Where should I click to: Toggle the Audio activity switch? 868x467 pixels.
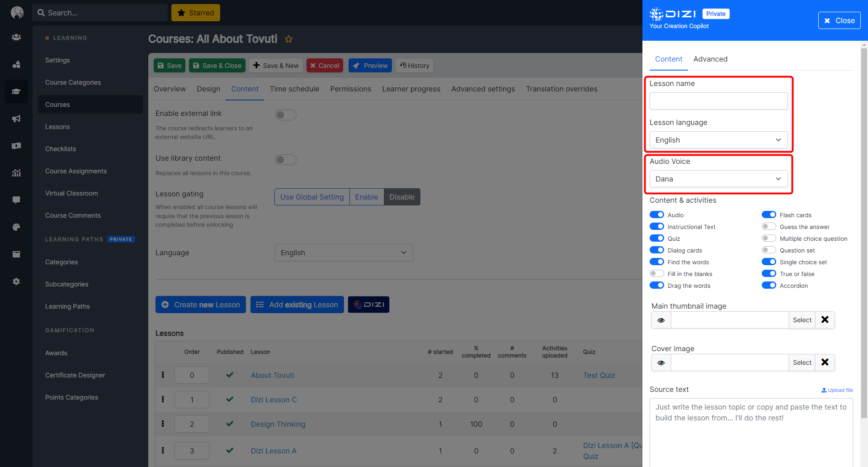[x=657, y=214]
